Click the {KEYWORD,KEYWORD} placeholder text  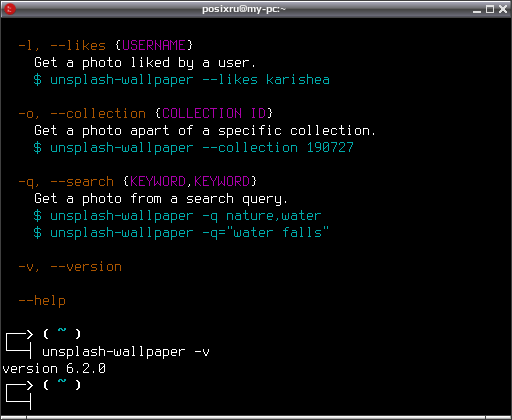tap(190, 181)
